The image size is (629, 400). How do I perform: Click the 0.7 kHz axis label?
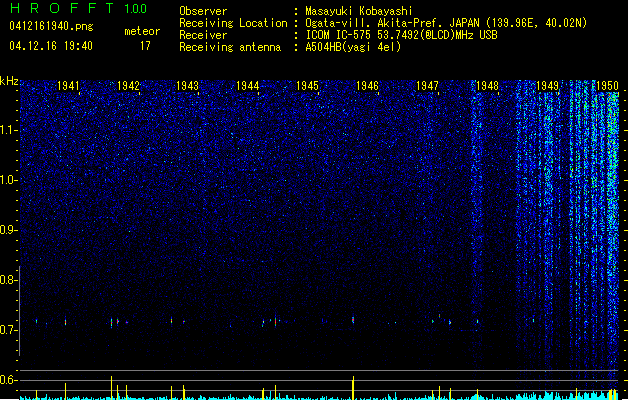(7, 330)
